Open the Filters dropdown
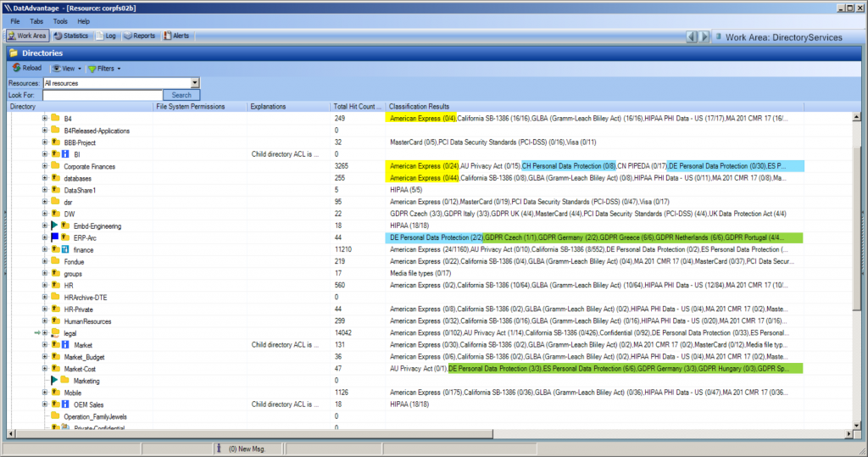The width and height of the screenshot is (868, 457). [x=104, y=69]
